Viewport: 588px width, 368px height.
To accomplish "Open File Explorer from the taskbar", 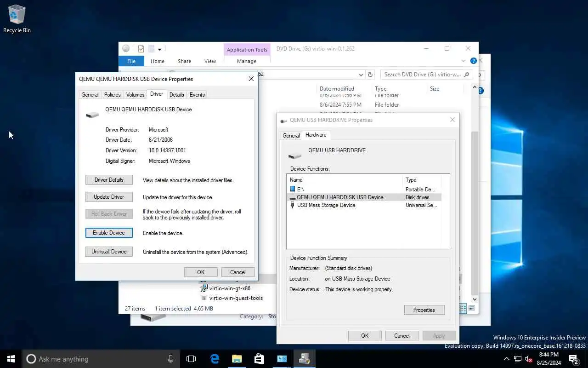I will pyautogui.click(x=237, y=359).
